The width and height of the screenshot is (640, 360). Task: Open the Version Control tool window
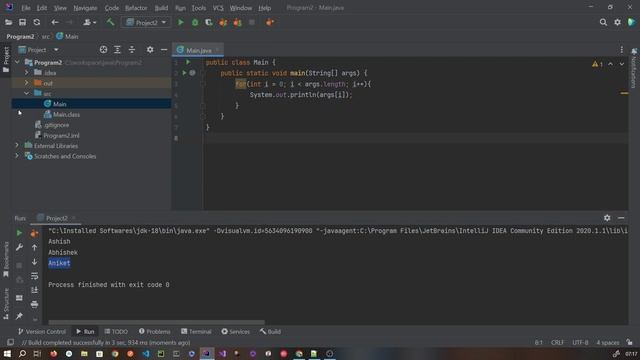[42, 331]
